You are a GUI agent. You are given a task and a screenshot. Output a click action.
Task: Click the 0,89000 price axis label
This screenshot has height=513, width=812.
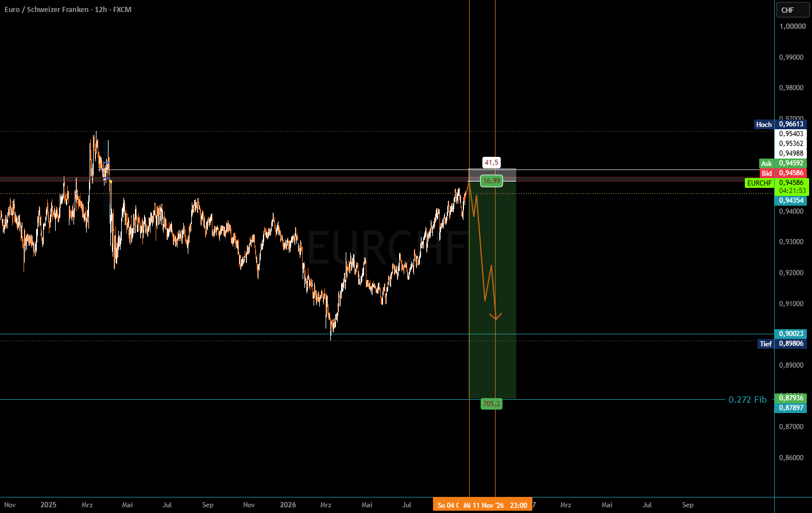(x=791, y=365)
